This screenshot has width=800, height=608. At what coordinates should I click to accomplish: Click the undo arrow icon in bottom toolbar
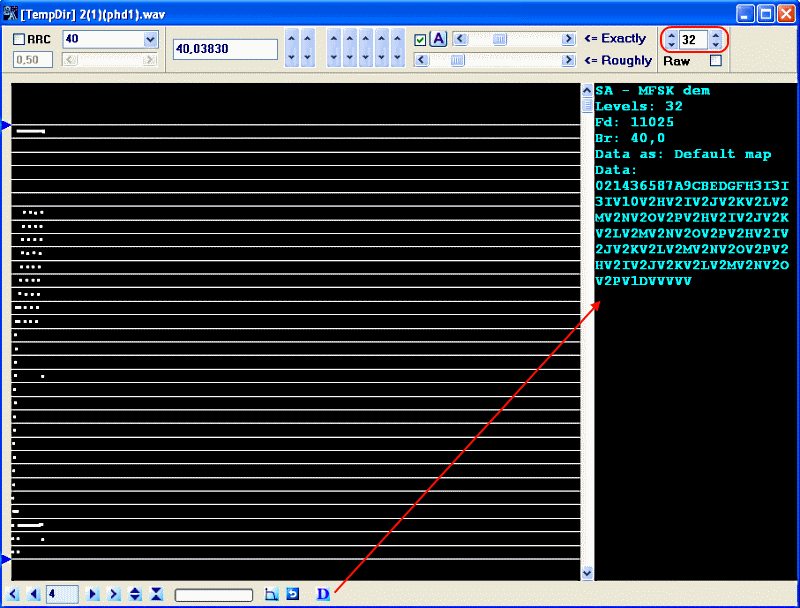click(292, 594)
